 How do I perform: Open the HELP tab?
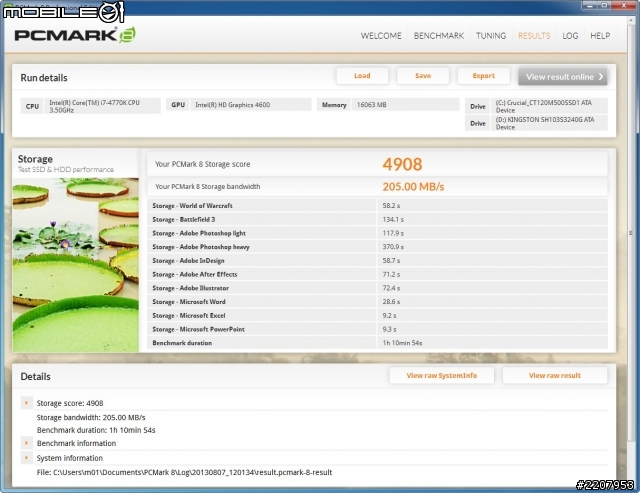600,36
